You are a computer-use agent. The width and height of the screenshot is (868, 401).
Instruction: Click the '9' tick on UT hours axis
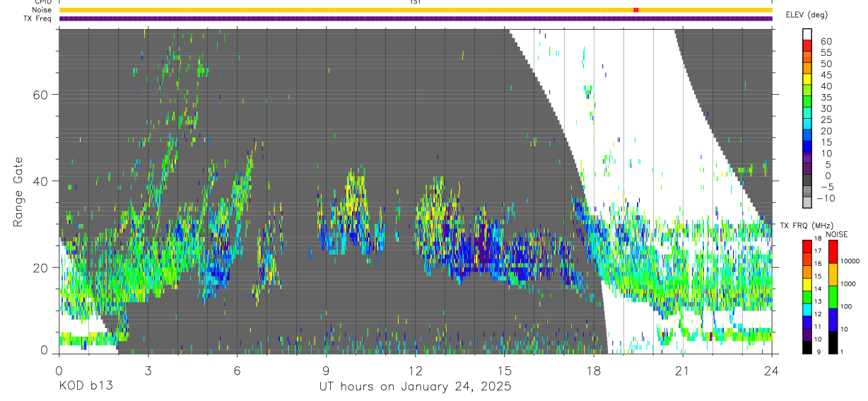pos(326,370)
